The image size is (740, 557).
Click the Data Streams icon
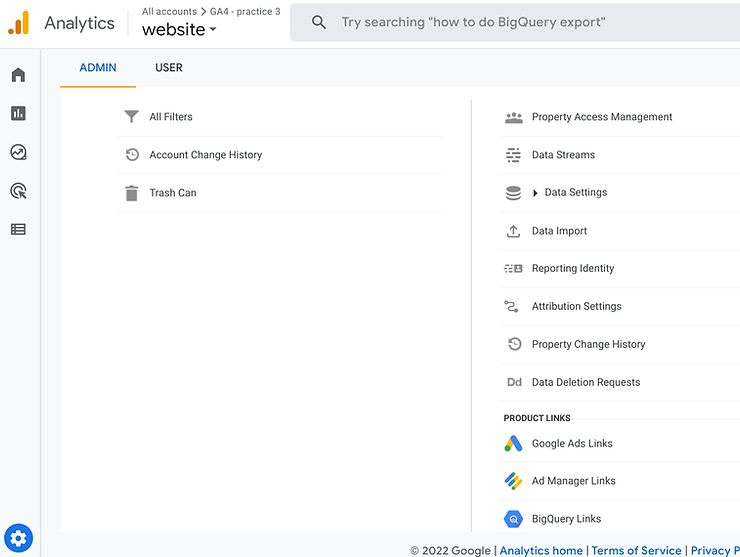click(x=513, y=155)
